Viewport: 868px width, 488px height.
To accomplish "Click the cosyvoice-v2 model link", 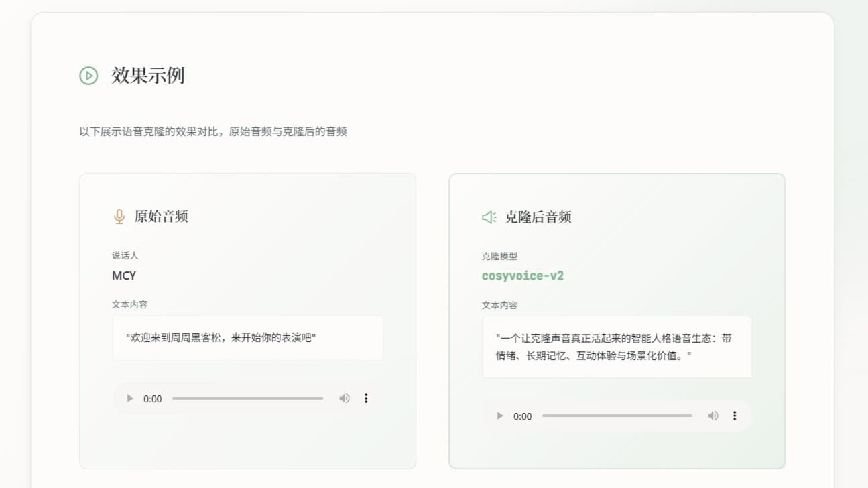I will (x=523, y=276).
